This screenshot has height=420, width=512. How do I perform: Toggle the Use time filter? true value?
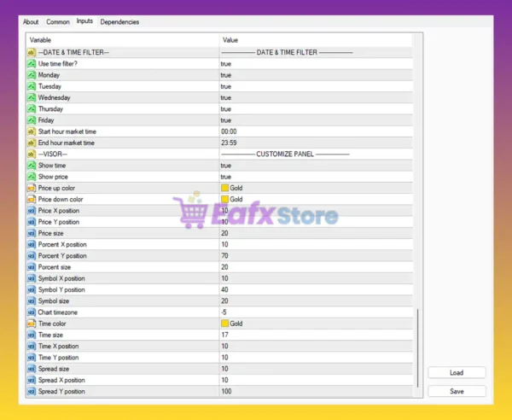(x=225, y=64)
